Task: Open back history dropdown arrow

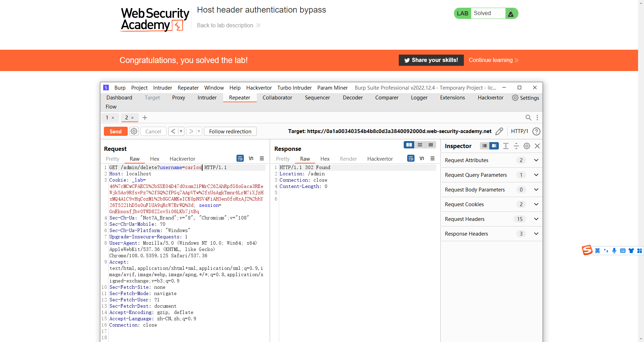Action: tap(181, 131)
